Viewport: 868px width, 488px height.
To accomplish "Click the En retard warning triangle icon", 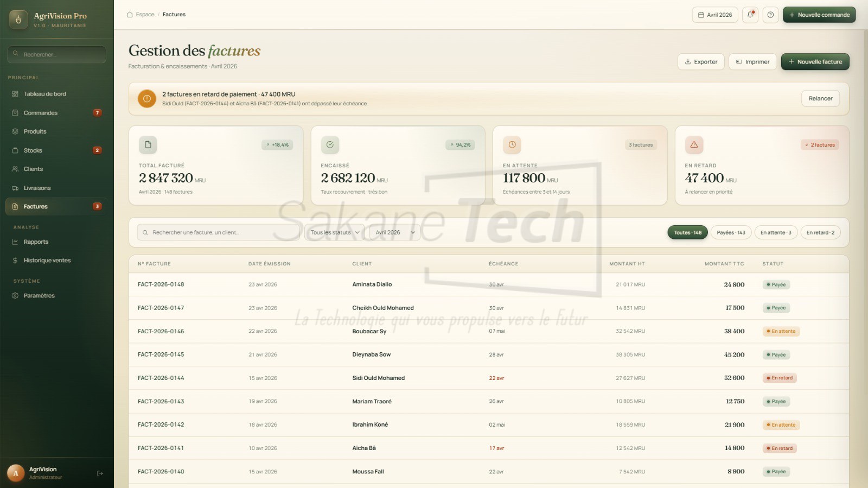I will 694,145.
